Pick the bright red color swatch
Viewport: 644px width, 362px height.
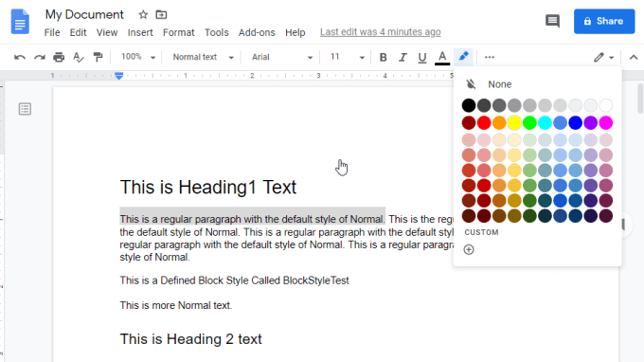(x=484, y=123)
